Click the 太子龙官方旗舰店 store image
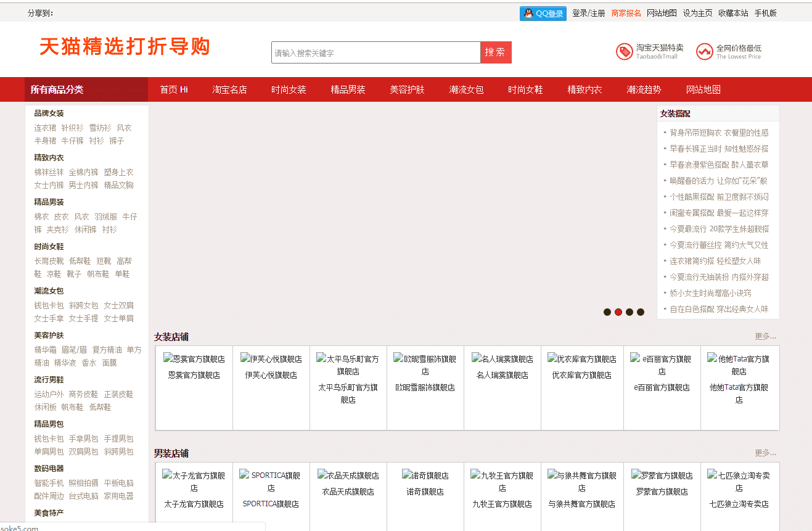 pos(194,482)
